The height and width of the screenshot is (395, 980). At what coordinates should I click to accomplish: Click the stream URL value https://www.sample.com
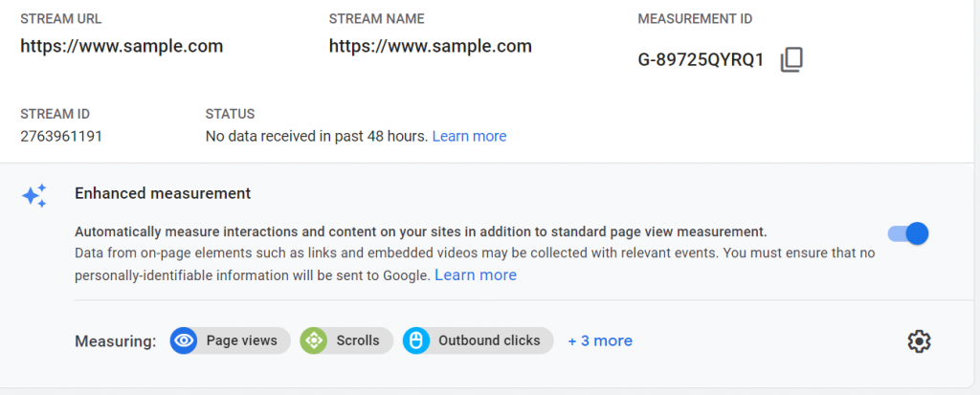click(x=122, y=46)
